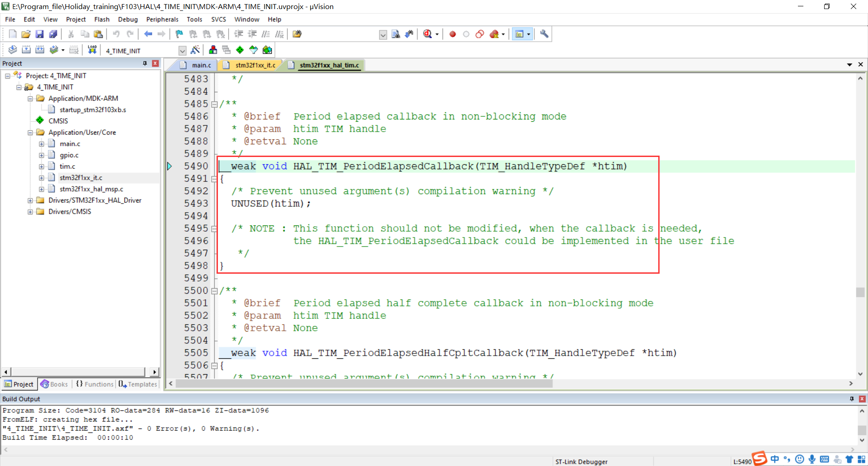Insert a breakpoint with the red dot

click(x=453, y=34)
